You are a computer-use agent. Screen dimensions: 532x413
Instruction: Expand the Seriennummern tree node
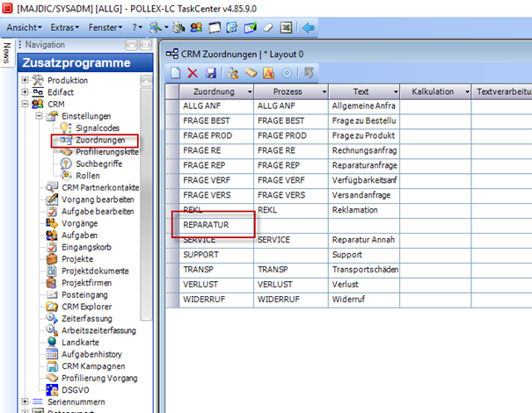[25, 402]
